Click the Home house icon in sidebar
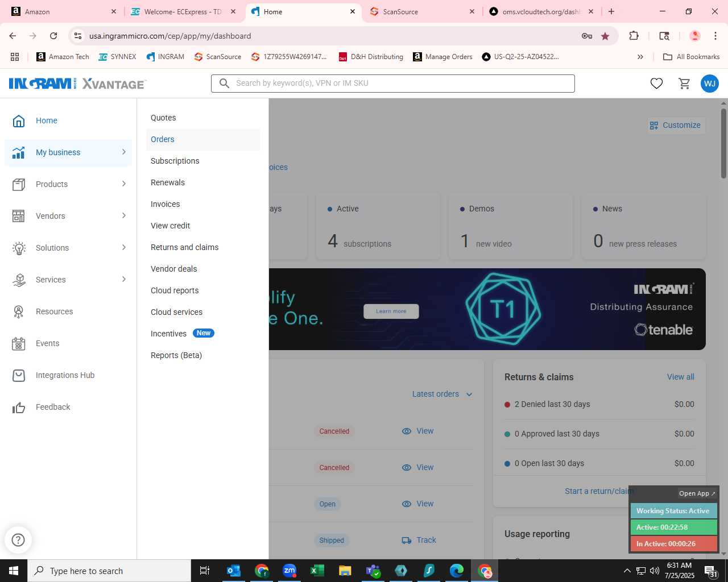This screenshot has height=582, width=728. coord(19,120)
